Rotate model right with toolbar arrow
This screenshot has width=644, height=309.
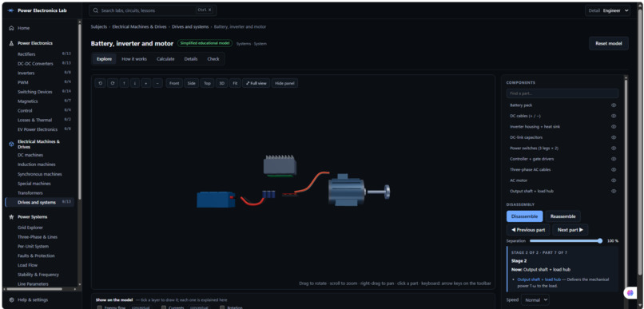pos(113,83)
